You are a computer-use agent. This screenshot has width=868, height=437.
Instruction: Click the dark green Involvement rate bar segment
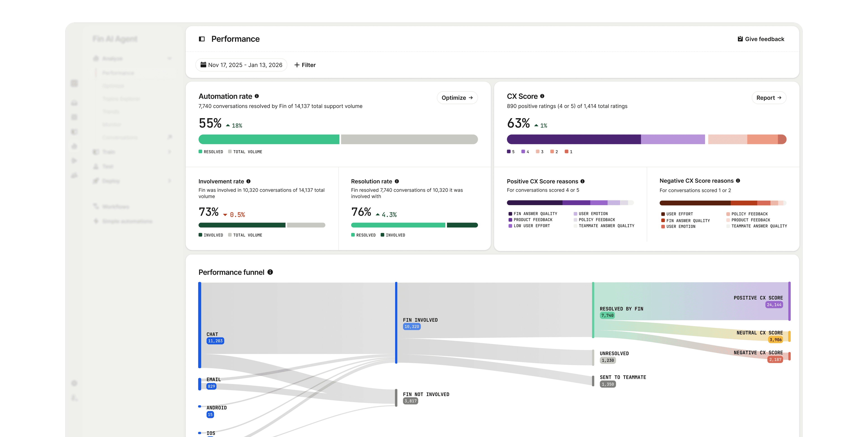pyautogui.click(x=242, y=225)
